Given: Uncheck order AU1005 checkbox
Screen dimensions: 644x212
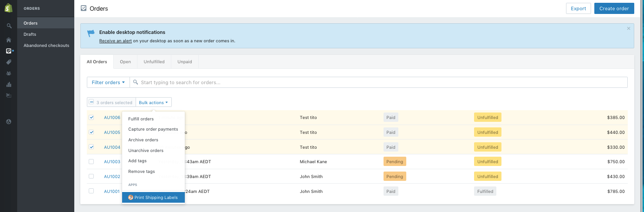Looking at the screenshot, I should click(91, 132).
